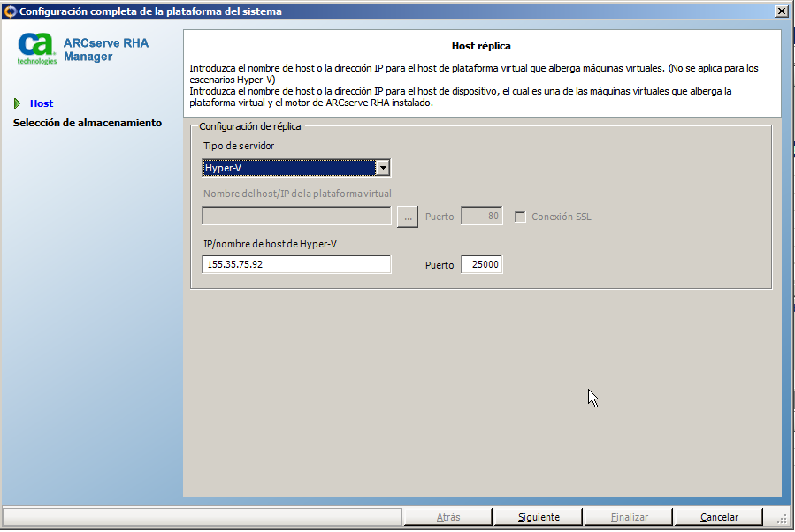The image size is (795, 532).
Task: Click the Siguiente button
Action: coord(539,517)
